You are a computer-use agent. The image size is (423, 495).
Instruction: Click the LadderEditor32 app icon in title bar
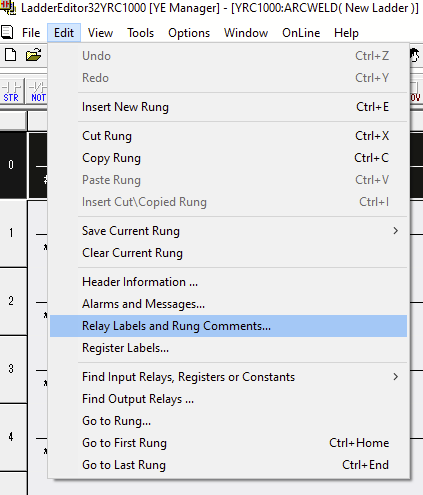point(8,7)
